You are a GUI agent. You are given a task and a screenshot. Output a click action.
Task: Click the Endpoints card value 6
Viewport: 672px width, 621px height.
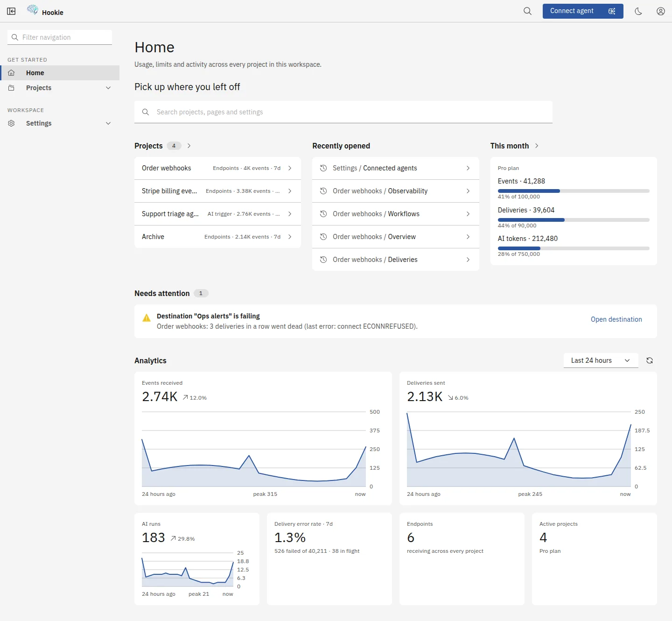(x=411, y=538)
